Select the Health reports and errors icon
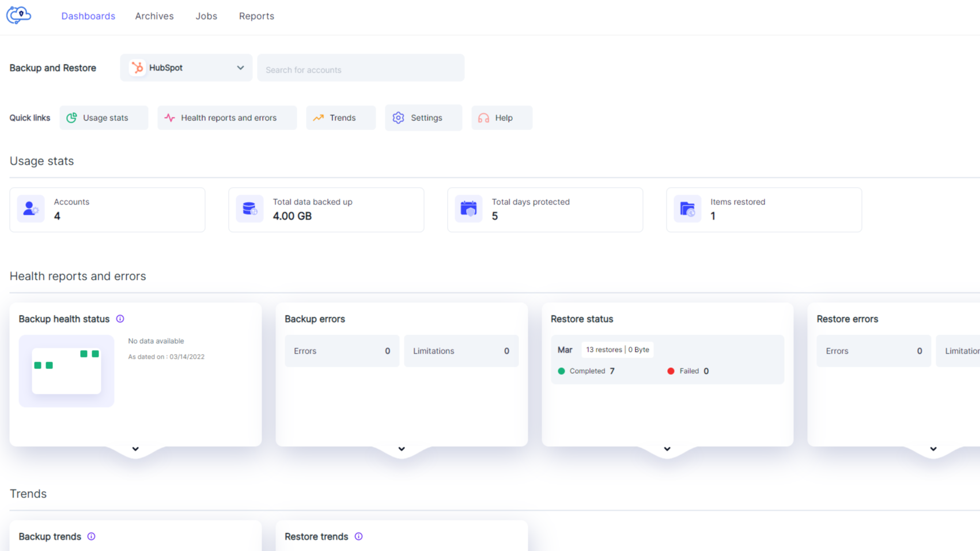980x551 pixels. tap(169, 117)
